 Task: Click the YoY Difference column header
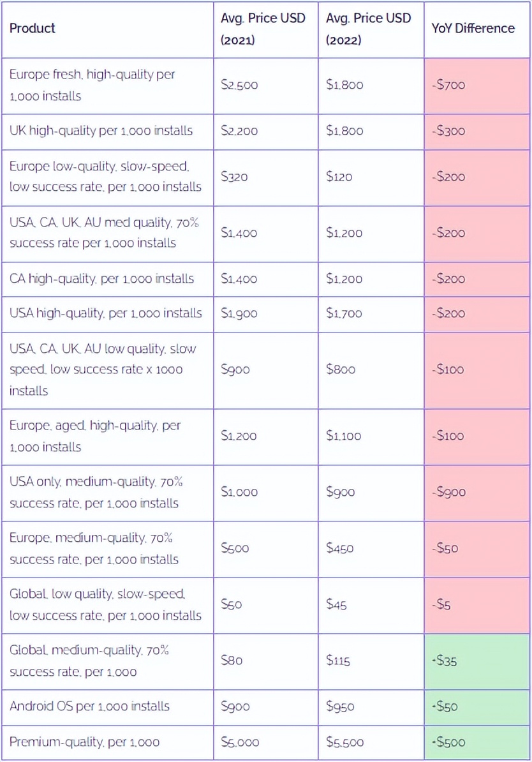473,28
